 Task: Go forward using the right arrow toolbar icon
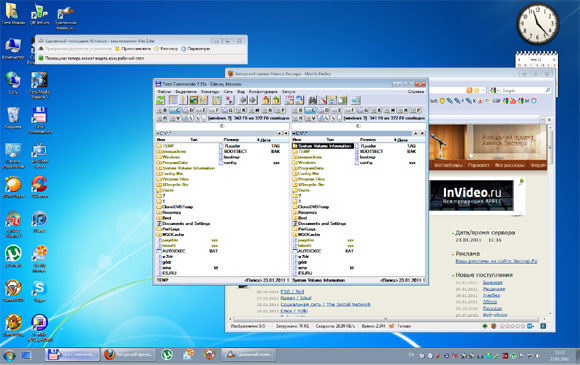pyautogui.click(x=253, y=100)
